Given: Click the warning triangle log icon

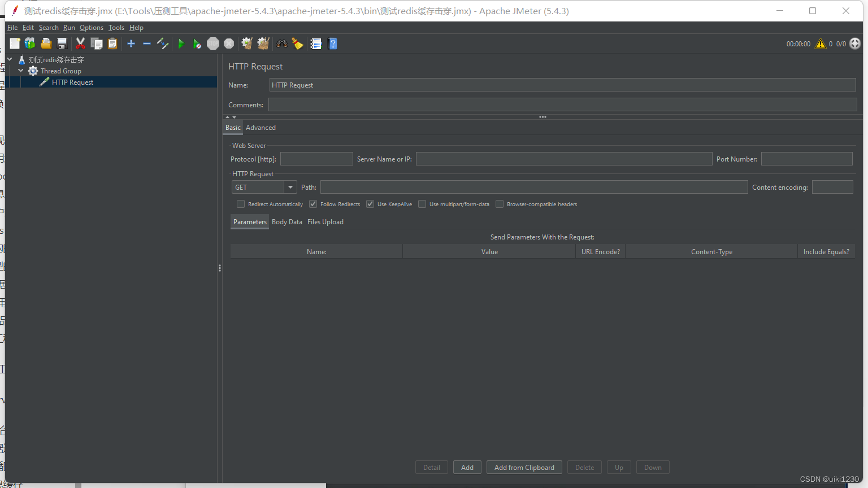Looking at the screenshot, I should [821, 43].
